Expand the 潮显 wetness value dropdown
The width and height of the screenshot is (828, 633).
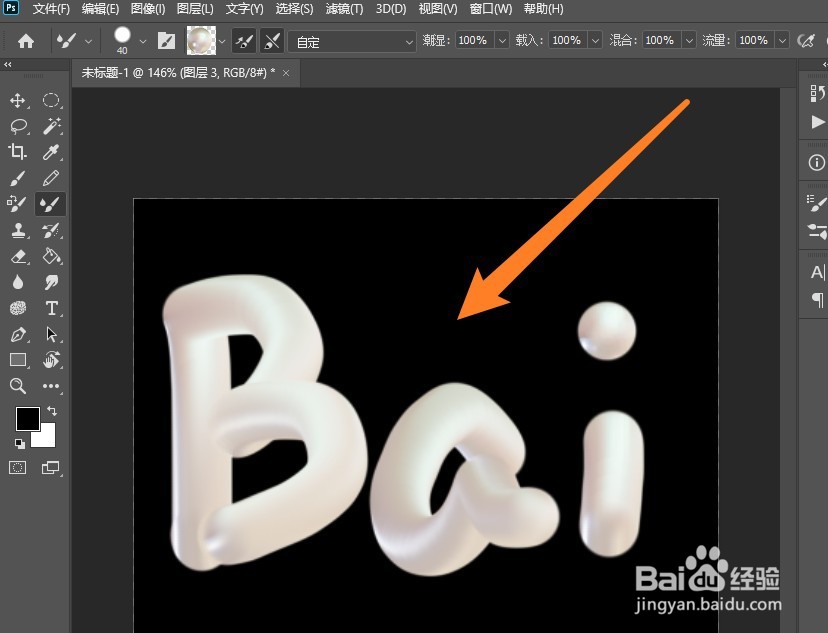tap(502, 40)
